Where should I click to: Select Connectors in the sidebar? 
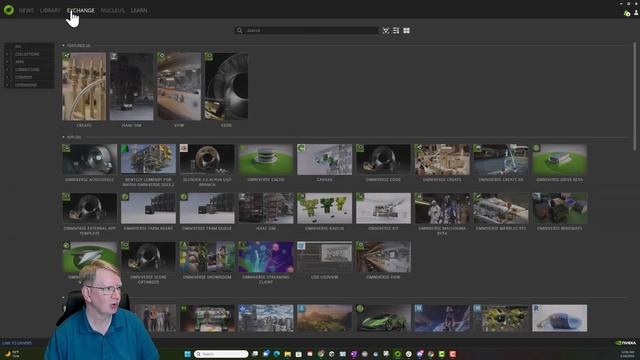(27, 70)
